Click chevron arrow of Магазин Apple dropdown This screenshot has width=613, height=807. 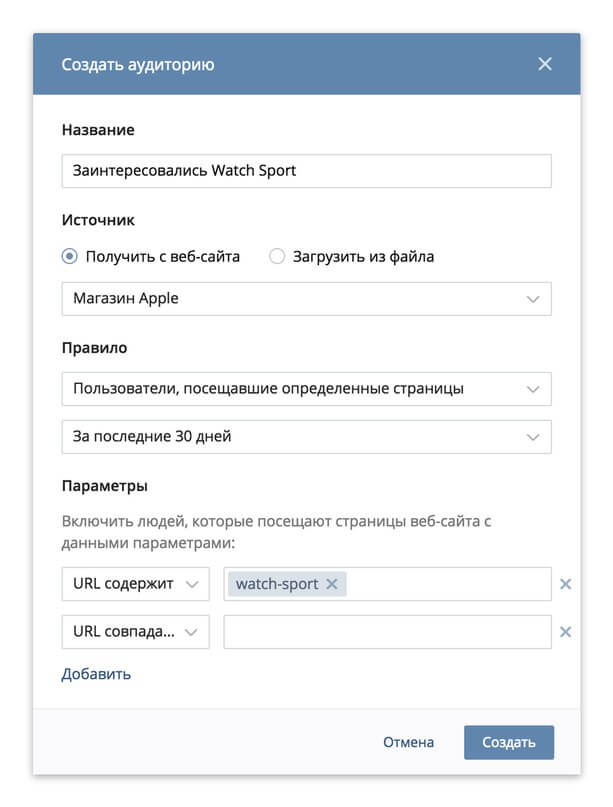pyautogui.click(x=533, y=299)
